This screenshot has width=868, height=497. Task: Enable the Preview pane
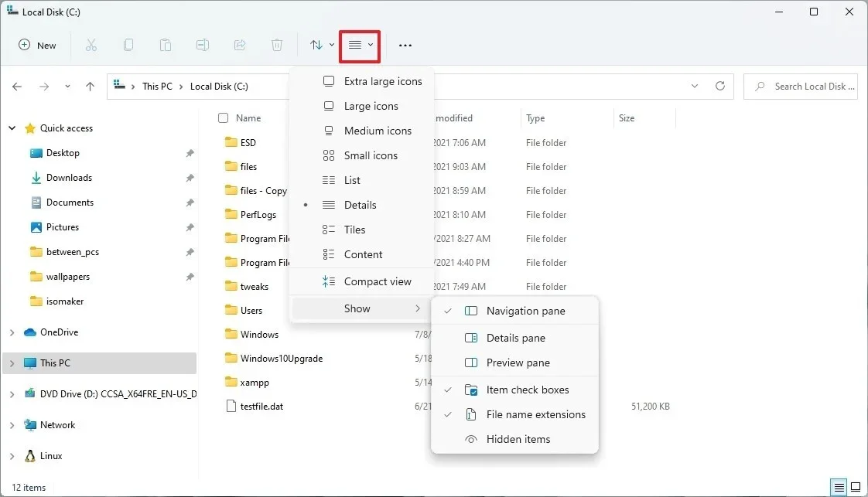514,363
